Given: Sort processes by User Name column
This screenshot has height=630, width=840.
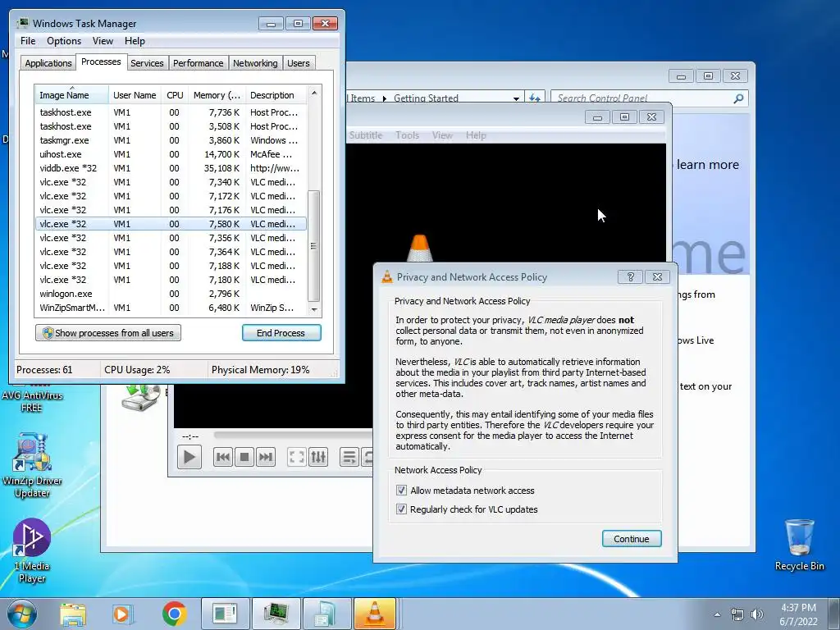Looking at the screenshot, I should click(135, 95).
